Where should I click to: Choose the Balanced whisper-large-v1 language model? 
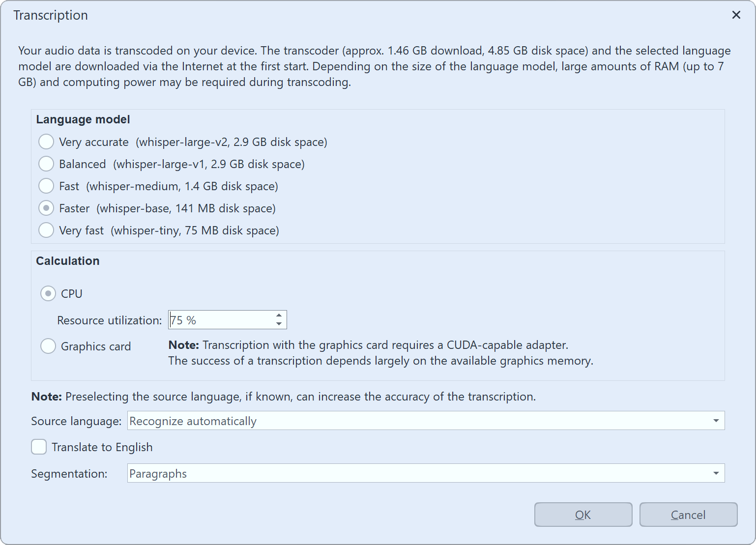(46, 164)
